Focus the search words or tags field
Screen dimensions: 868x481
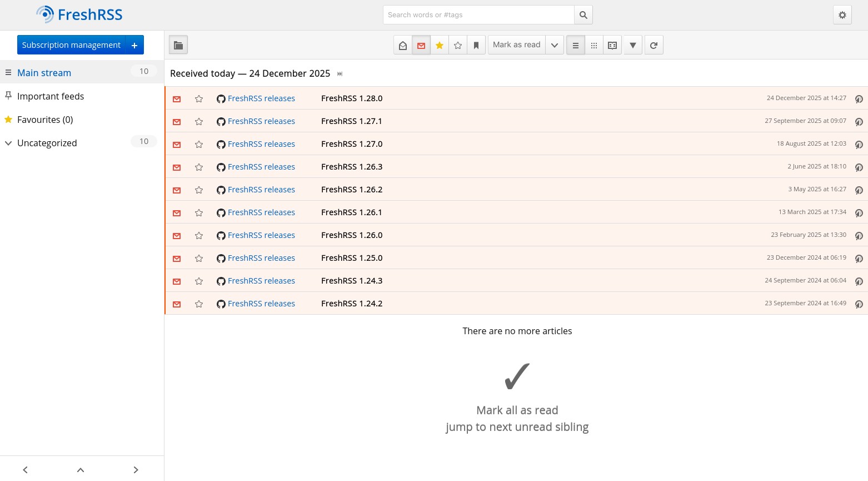point(478,15)
